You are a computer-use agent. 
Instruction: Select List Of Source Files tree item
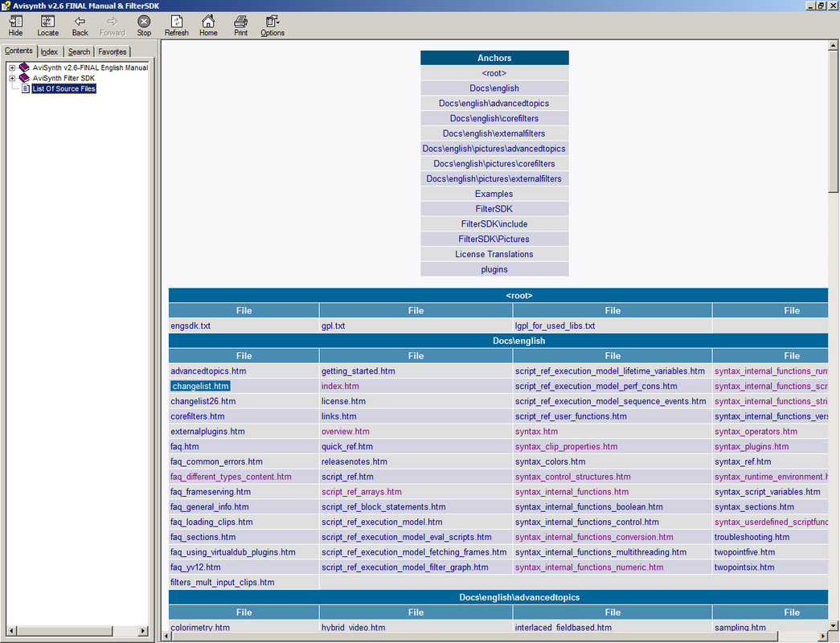[x=64, y=88]
